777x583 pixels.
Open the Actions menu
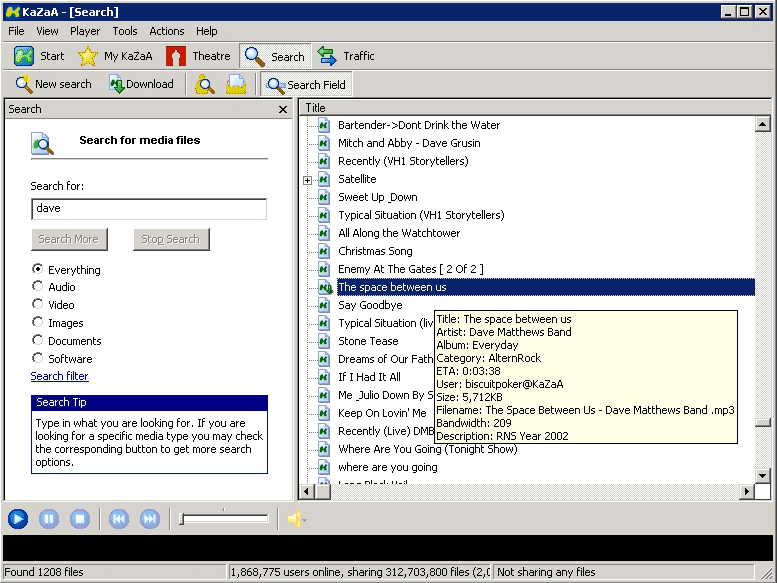click(x=166, y=31)
